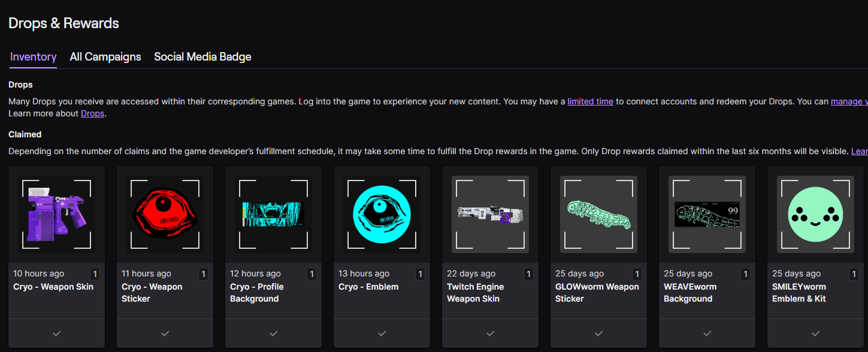Open the 'limited time' link
The height and width of the screenshot is (352, 868).
click(x=590, y=101)
